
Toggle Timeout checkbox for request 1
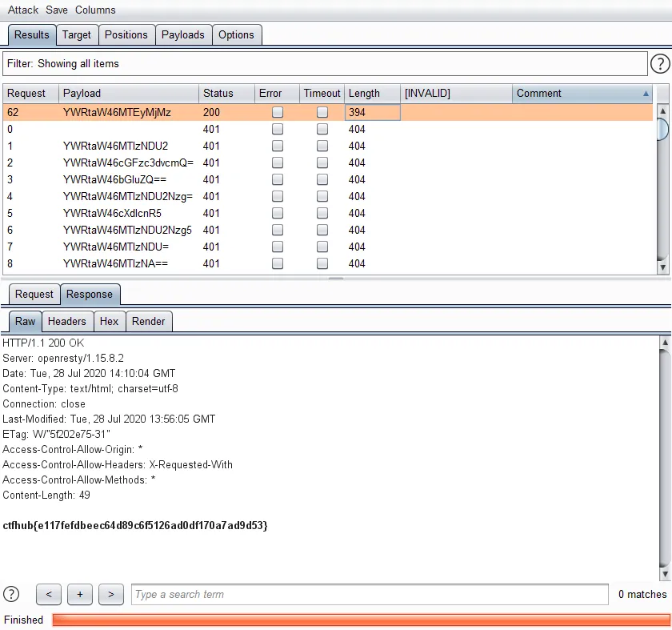(x=322, y=146)
